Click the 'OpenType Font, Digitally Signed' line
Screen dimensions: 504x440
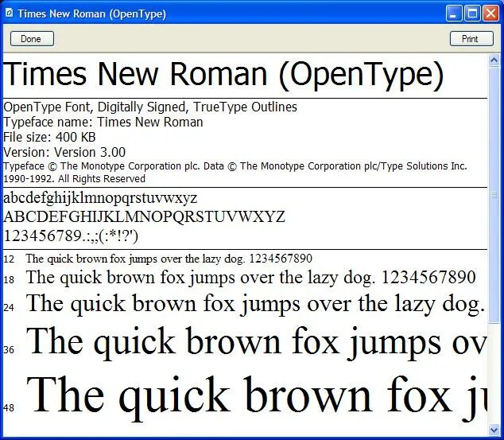tap(150, 107)
